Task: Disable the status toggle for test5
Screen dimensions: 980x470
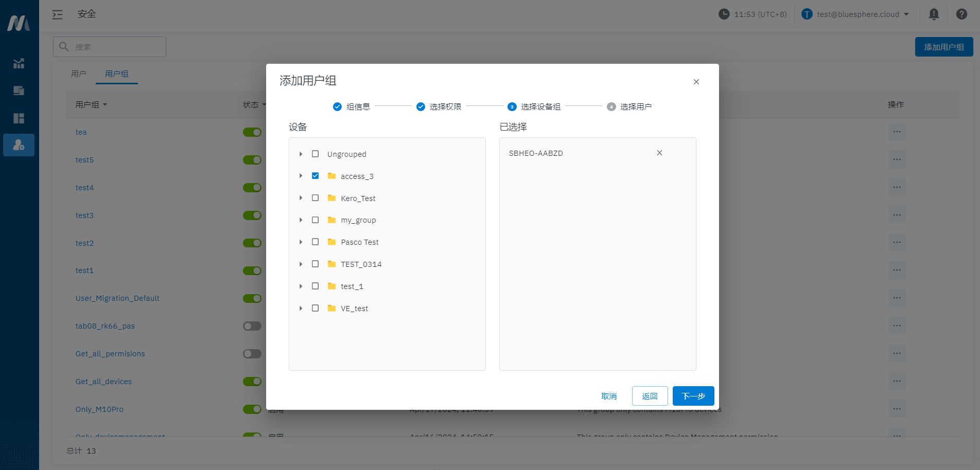Action: [252, 159]
